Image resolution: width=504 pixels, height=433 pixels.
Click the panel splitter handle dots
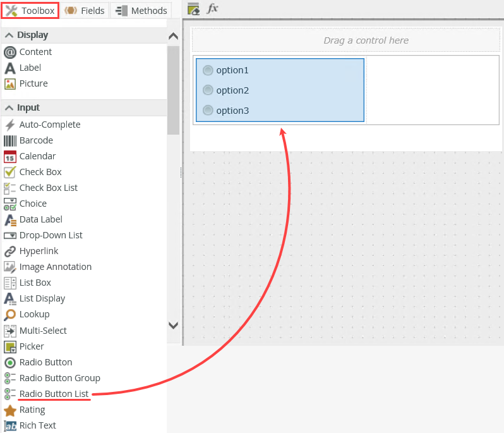pyautogui.click(x=181, y=173)
